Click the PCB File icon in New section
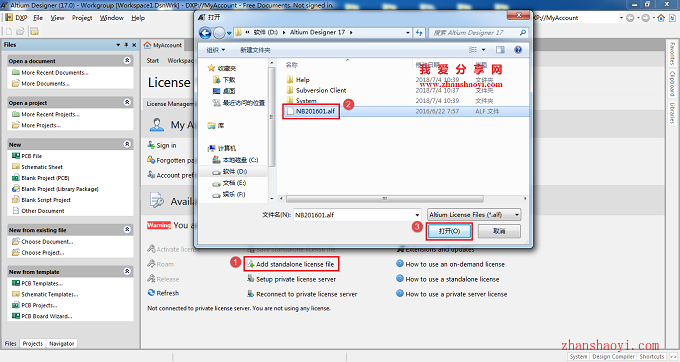Image resolution: width=680 pixels, height=362 pixels. click(x=16, y=156)
